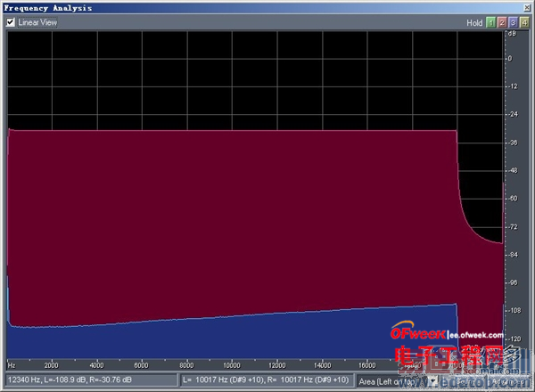Image resolution: width=535 pixels, height=392 pixels.
Task: Click the 6000 Hz axis label
Action: (141, 365)
